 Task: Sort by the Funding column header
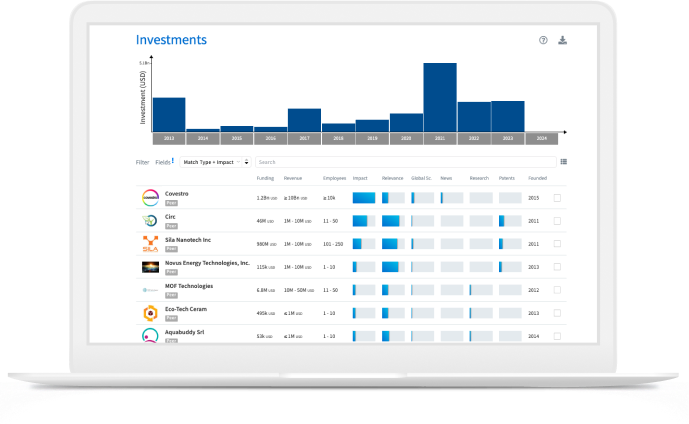point(265,178)
